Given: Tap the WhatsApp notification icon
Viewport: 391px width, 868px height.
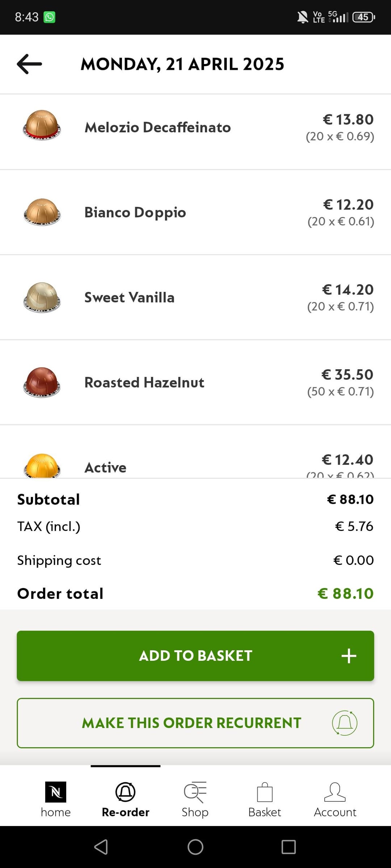Looking at the screenshot, I should [49, 17].
